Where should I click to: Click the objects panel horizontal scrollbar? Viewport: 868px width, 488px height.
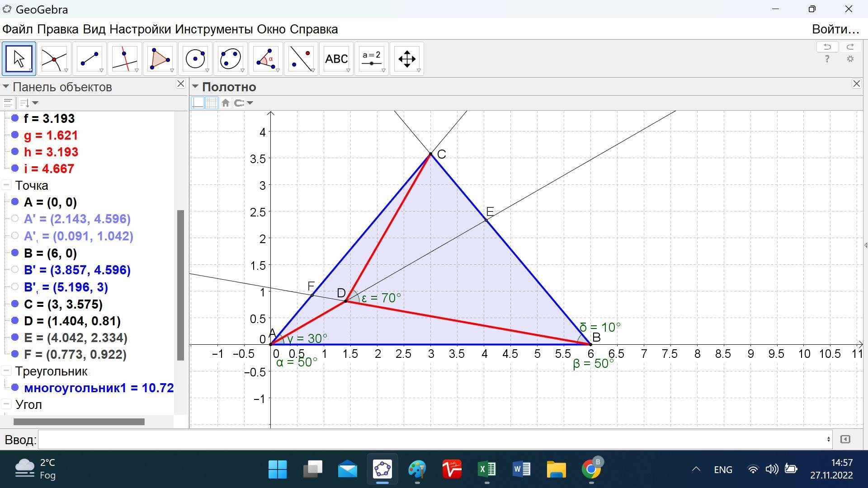[79, 422]
